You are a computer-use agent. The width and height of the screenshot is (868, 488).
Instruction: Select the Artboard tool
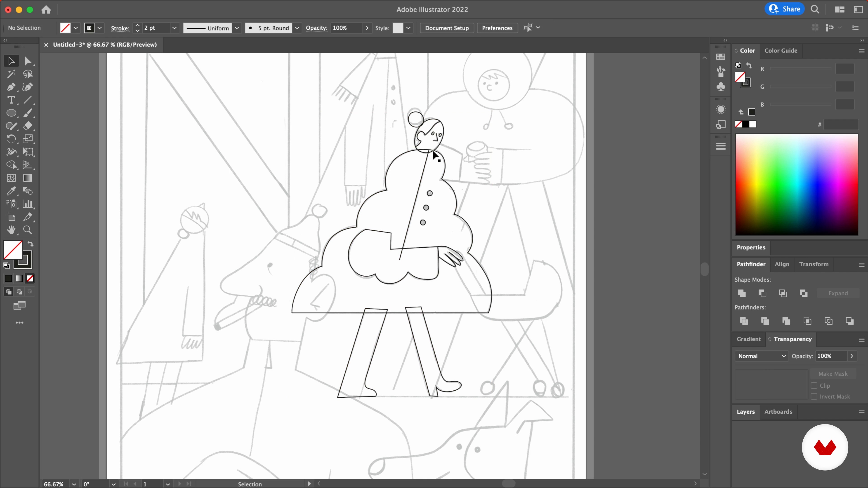tap(11, 217)
